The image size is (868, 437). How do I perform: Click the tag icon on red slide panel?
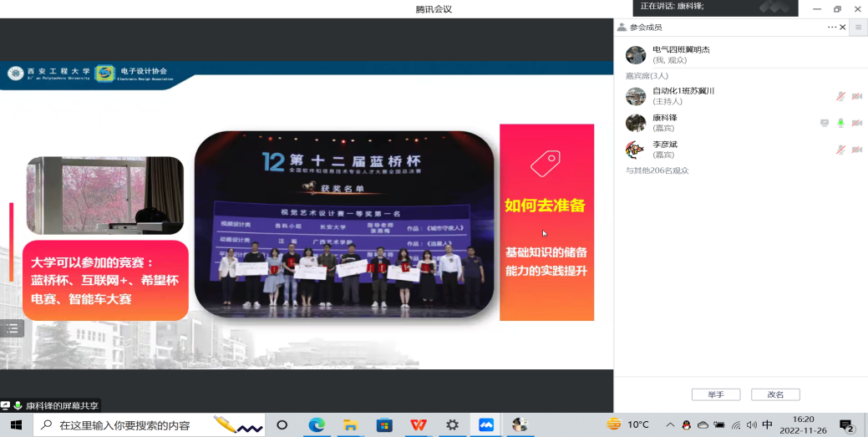[x=546, y=163]
